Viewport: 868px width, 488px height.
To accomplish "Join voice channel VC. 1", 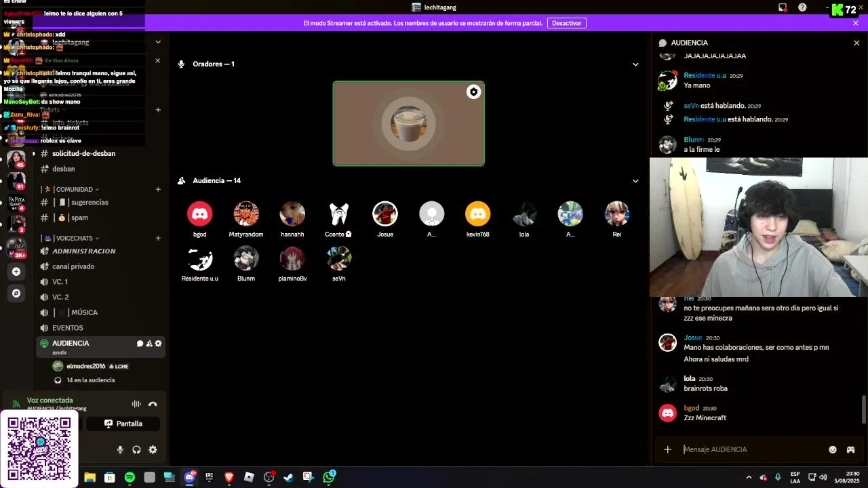I will click(x=100, y=282).
